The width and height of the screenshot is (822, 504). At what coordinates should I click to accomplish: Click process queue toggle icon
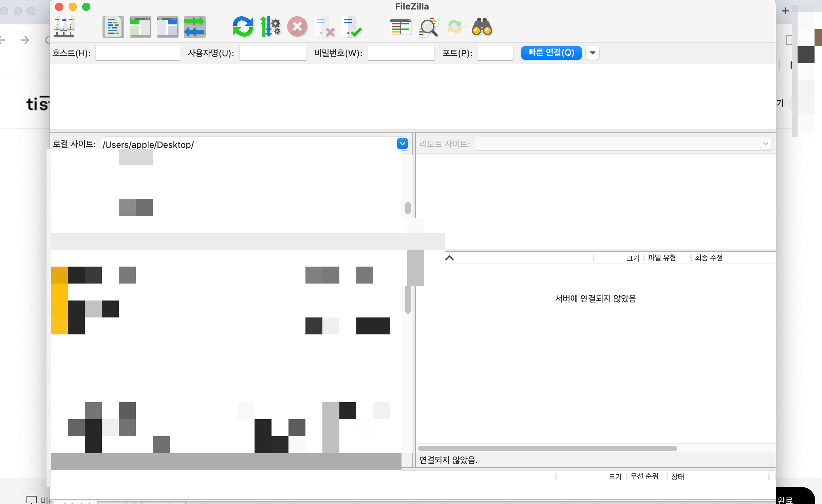pos(270,26)
